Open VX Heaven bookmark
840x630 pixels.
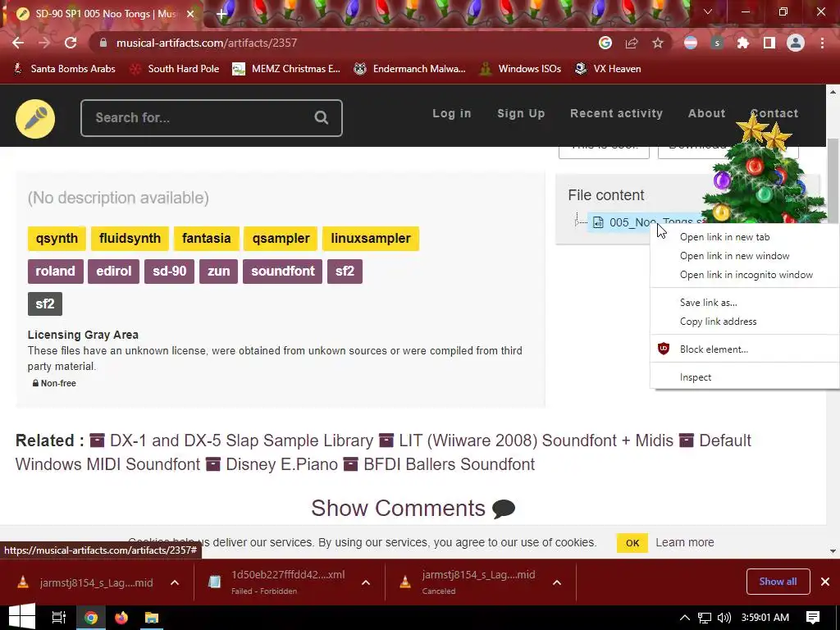coord(608,69)
